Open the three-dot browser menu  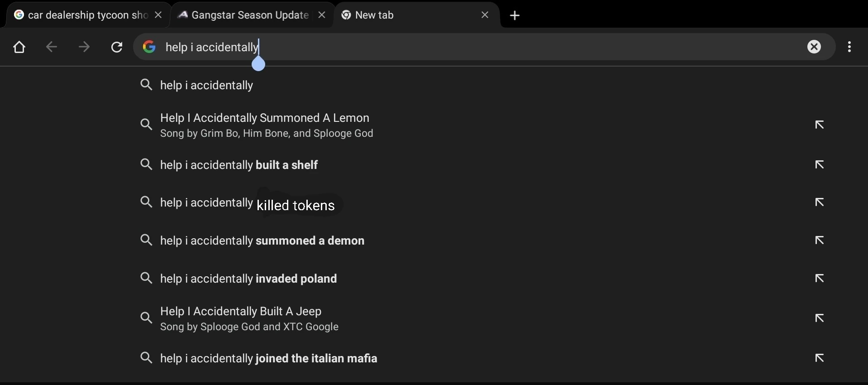[x=850, y=47]
